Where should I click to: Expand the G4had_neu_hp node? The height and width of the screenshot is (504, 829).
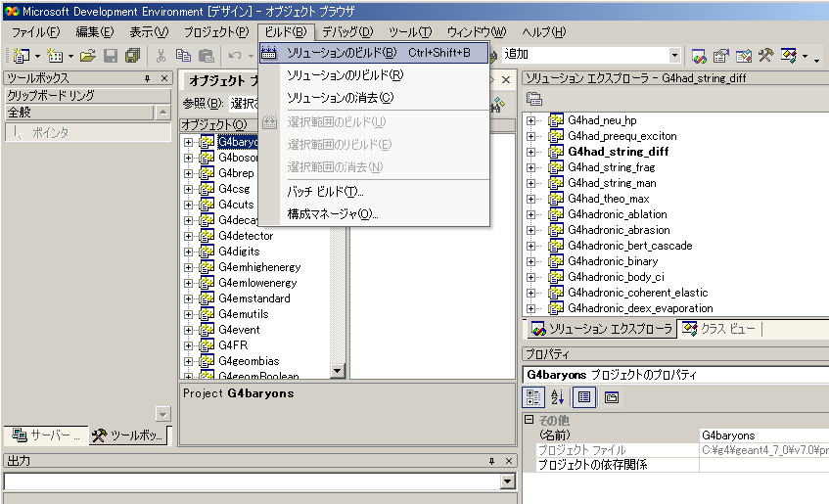pos(530,120)
